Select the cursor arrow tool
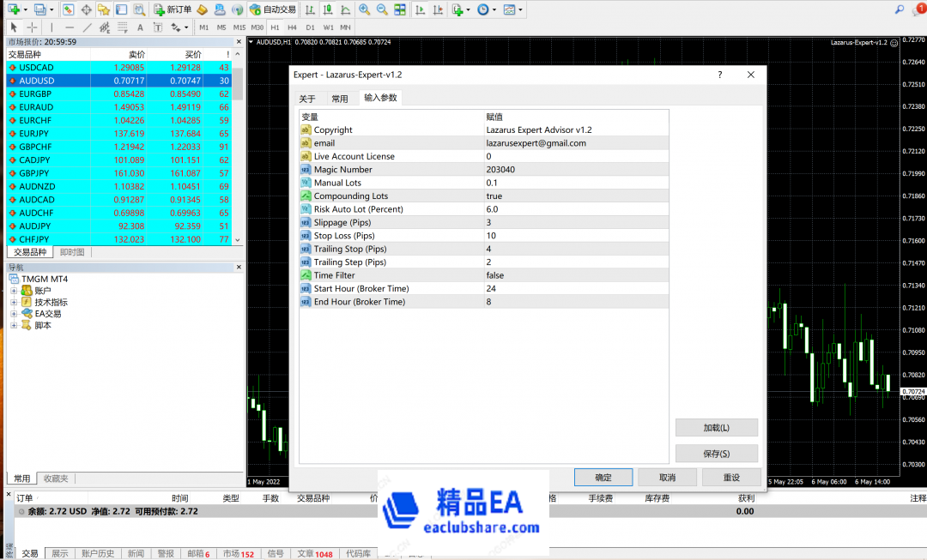This screenshot has height=560, width=927. tap(14, 27)
